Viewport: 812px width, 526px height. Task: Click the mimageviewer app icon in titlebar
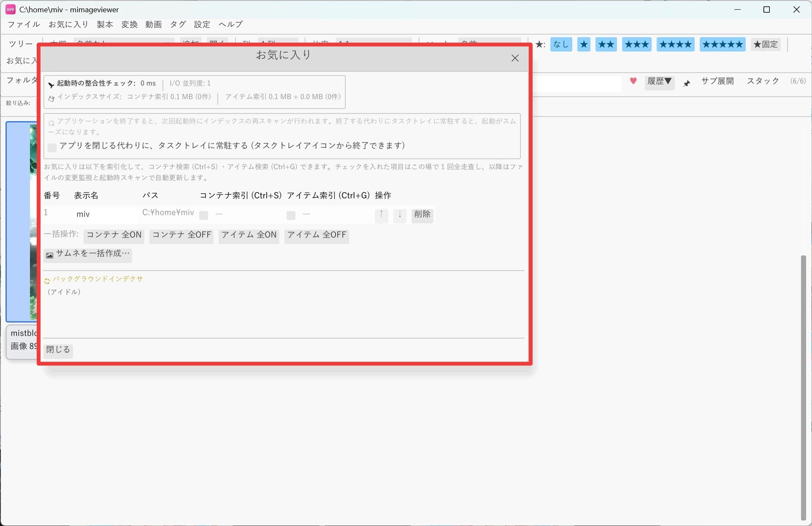10,9
